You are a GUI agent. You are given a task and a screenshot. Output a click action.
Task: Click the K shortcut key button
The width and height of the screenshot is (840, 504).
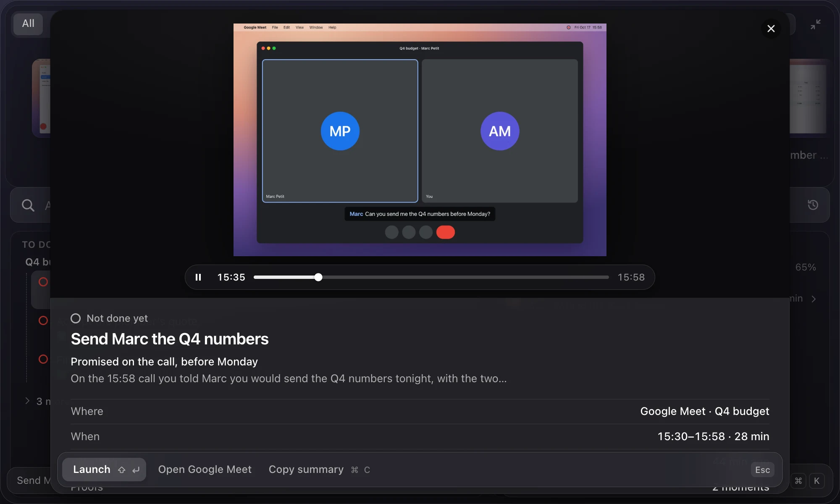(816, 481)
